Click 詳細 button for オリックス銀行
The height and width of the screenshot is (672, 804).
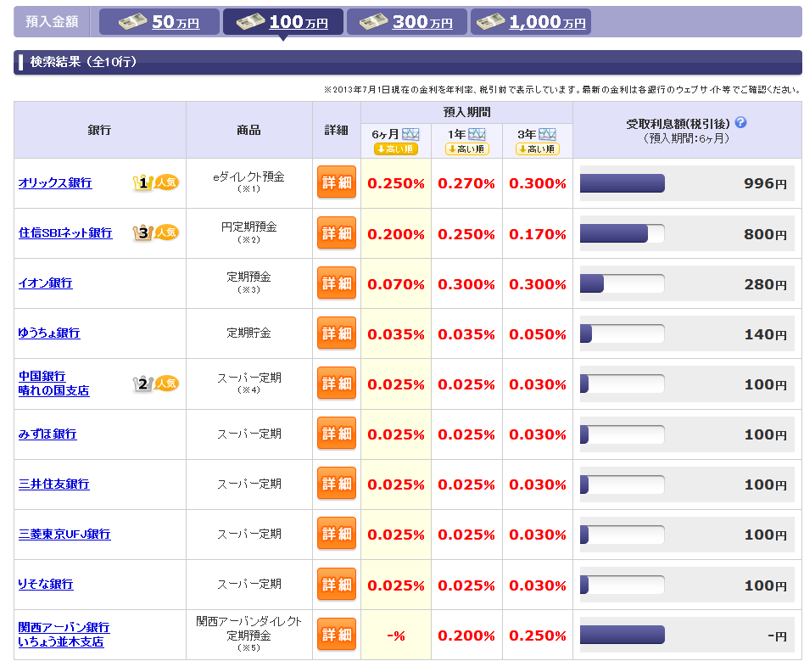337,182
